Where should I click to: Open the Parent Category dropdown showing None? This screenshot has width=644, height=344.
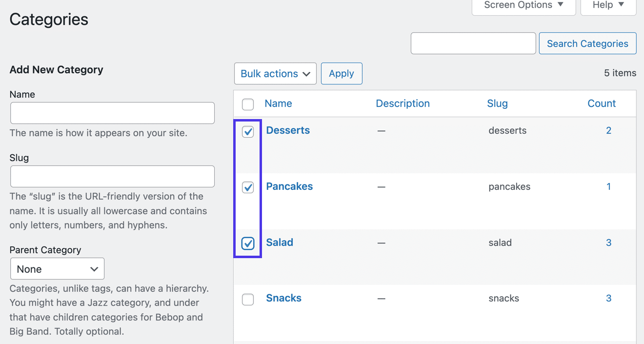(x=57, y=268)
